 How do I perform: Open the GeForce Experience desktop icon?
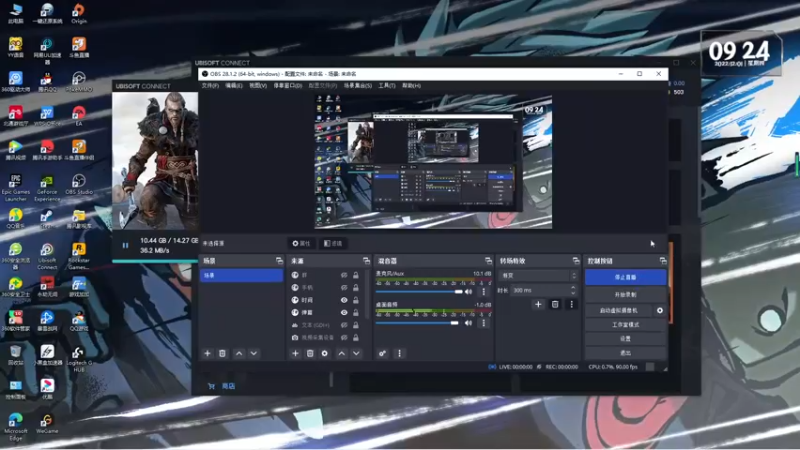47,188
